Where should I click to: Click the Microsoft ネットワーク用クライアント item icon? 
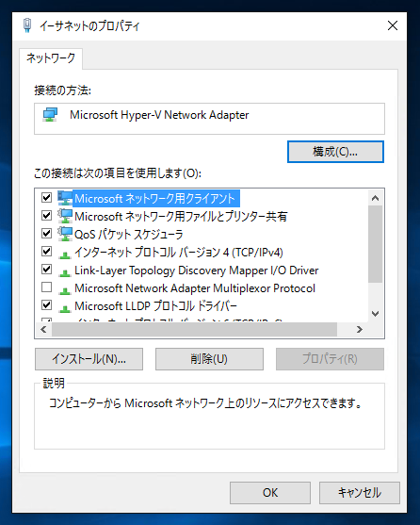[x=65, y=198]
